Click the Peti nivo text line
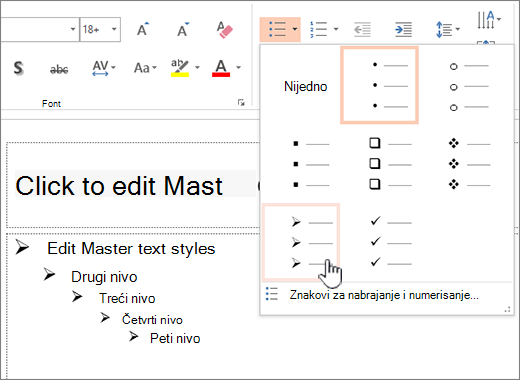This screenshot has width=520, height=380. [x=175, y=338]
